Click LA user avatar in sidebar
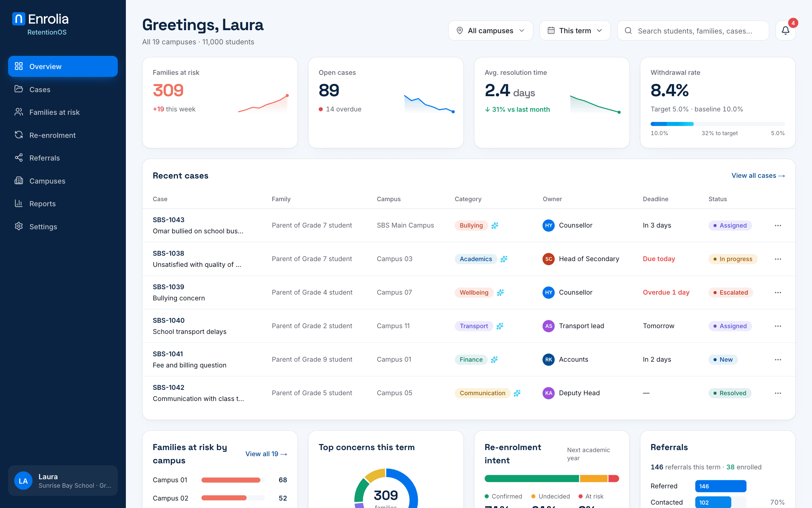 tap(23, 481)
